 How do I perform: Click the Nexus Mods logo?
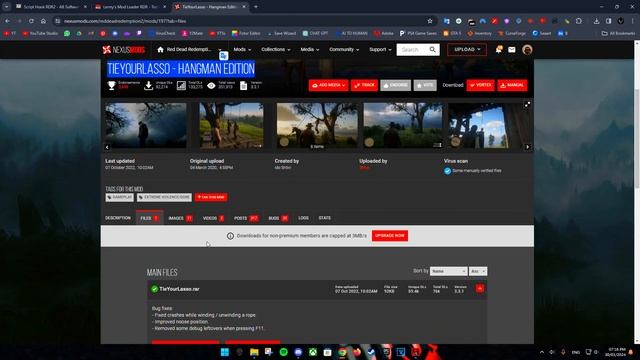(123, 50)
